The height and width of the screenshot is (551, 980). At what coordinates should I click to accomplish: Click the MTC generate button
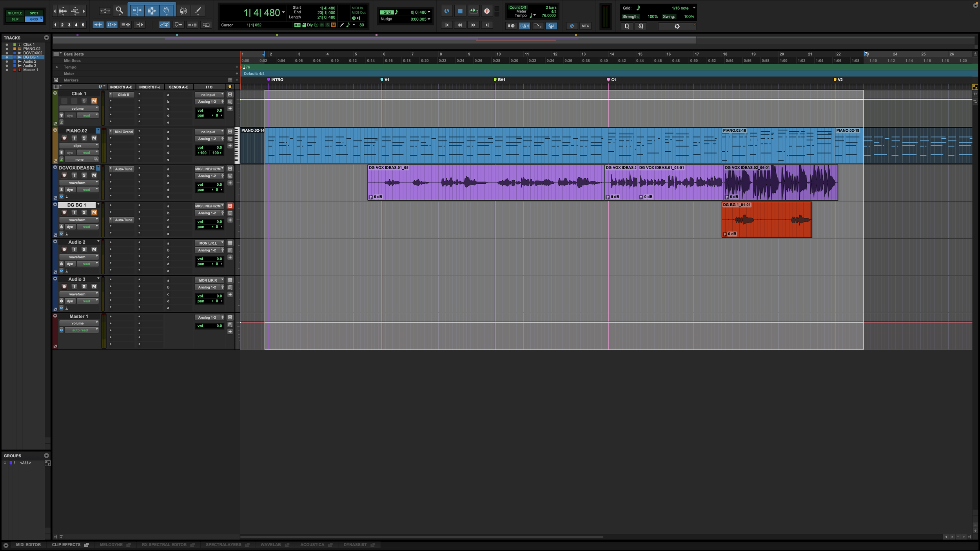(x=585, y=26)
